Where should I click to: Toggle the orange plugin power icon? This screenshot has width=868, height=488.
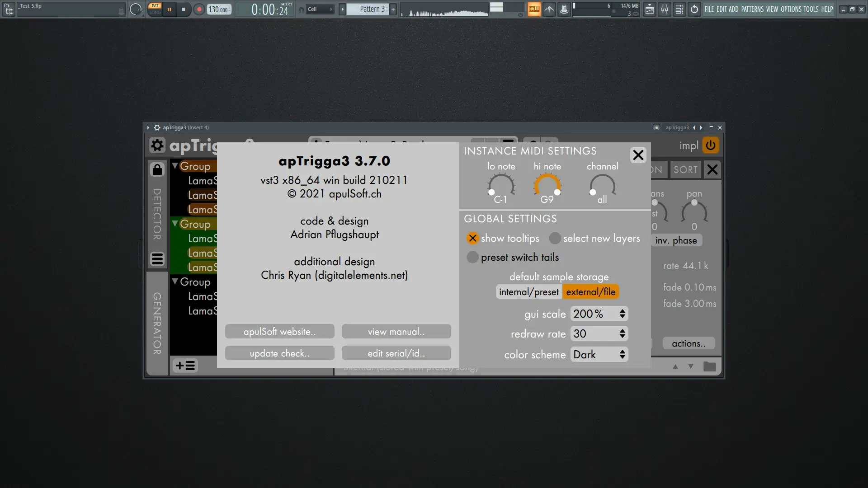(710, 145)
